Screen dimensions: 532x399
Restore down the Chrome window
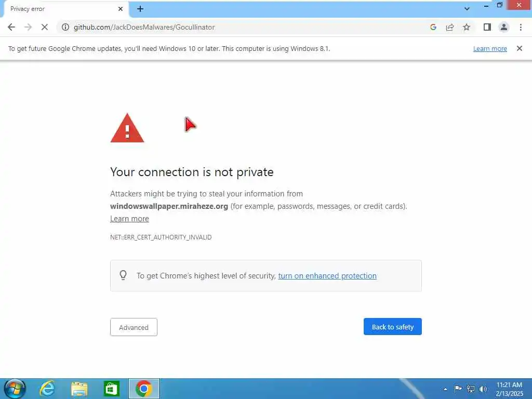[499, 5]
